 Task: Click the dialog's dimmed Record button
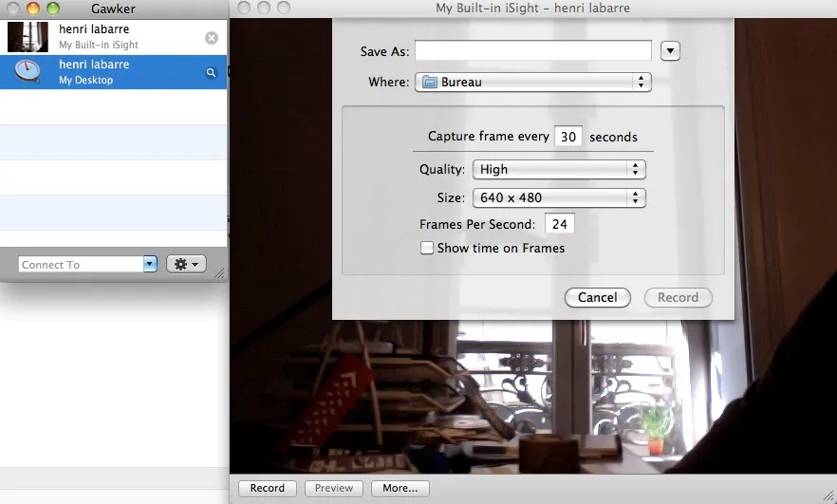(x=678, y=297)
